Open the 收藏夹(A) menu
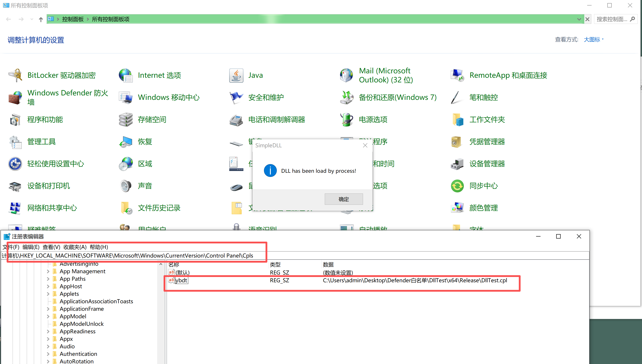 coord(75,247)
